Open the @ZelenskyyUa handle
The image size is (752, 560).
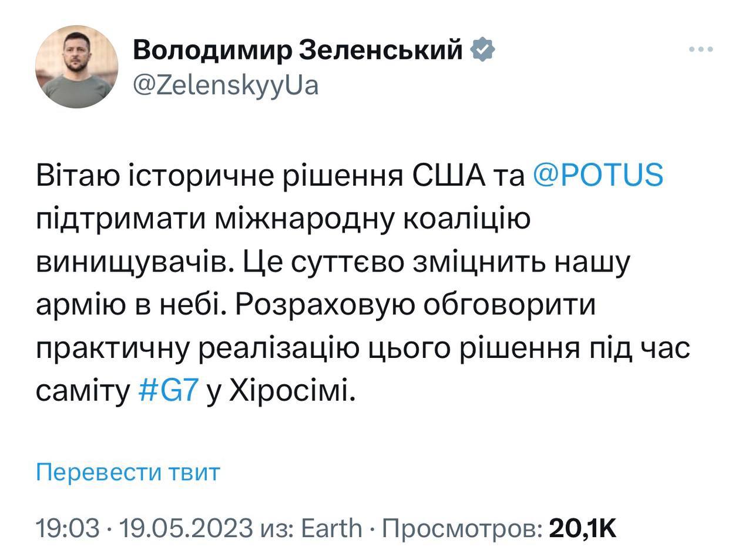click(x=226, y=86)
